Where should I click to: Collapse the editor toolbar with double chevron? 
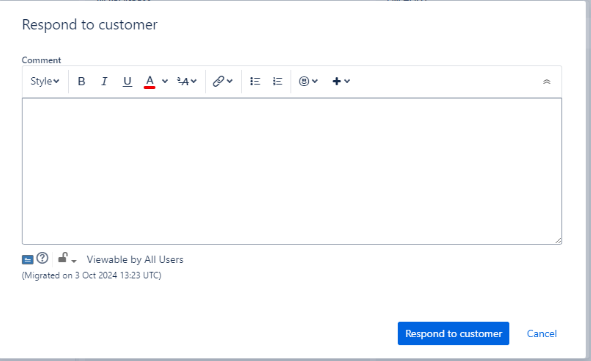point(547,81)
